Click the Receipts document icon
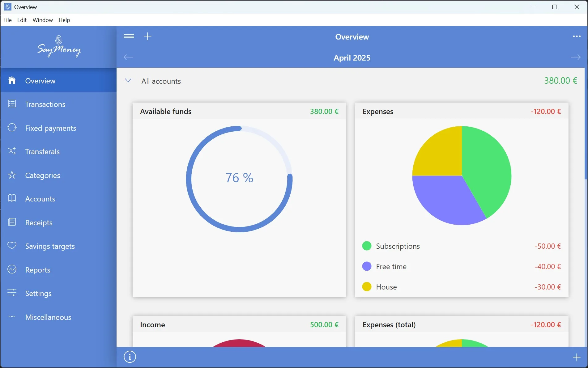The height and width of the screenshot is (368, 588). coord(12,222)
